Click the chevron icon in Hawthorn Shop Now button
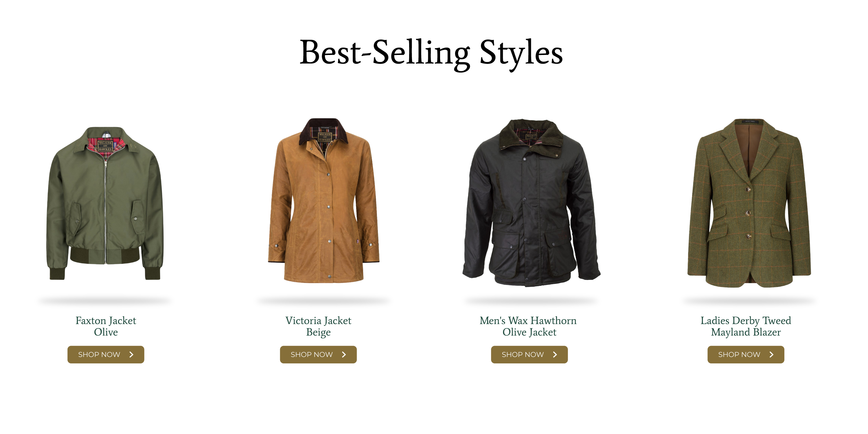This screenshot has height=434, width=868. point(555,354)
